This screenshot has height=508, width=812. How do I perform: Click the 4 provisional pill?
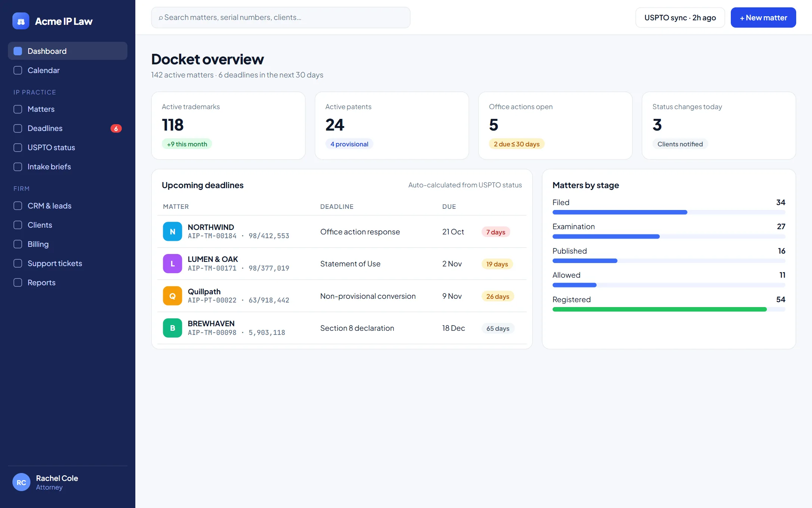point(349,144)
